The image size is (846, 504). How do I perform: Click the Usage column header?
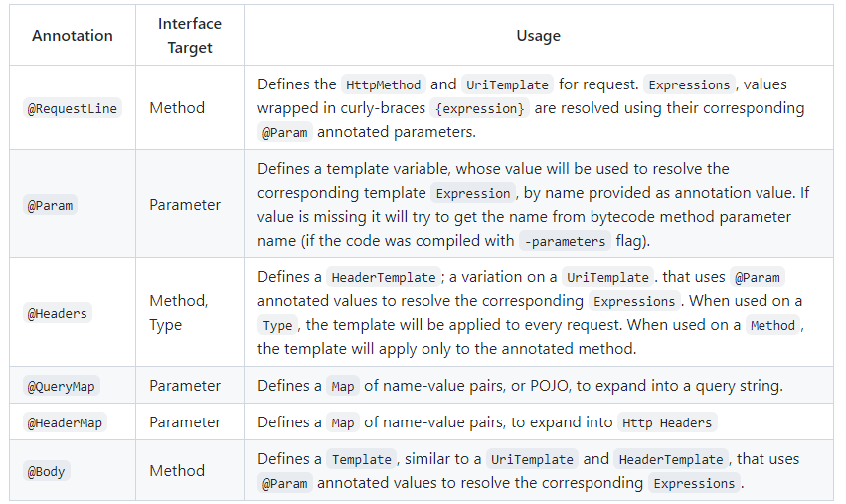(x=538, y=36)
